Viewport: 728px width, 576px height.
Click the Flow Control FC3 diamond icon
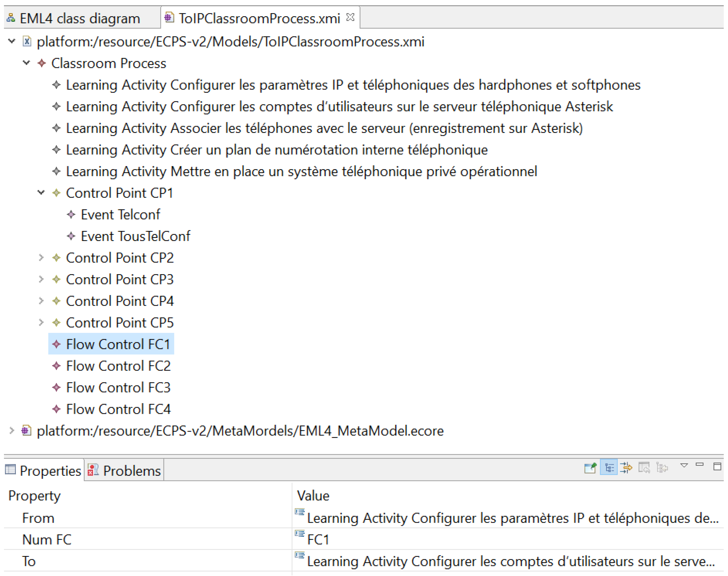point(56,387)
